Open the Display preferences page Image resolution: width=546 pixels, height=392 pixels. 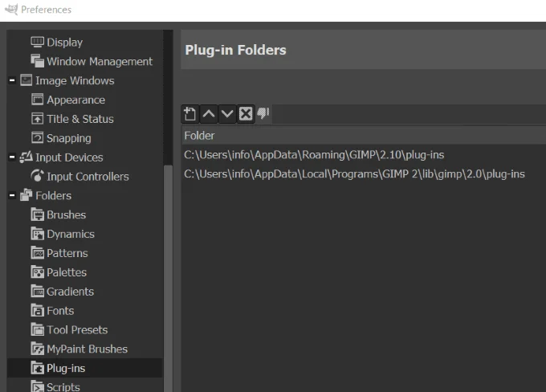click(x=65, y=43)
